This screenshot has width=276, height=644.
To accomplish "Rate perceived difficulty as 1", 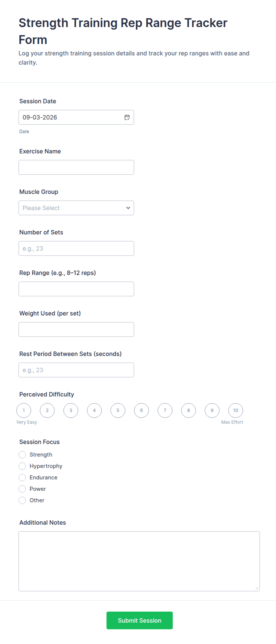I will (24, 411).
